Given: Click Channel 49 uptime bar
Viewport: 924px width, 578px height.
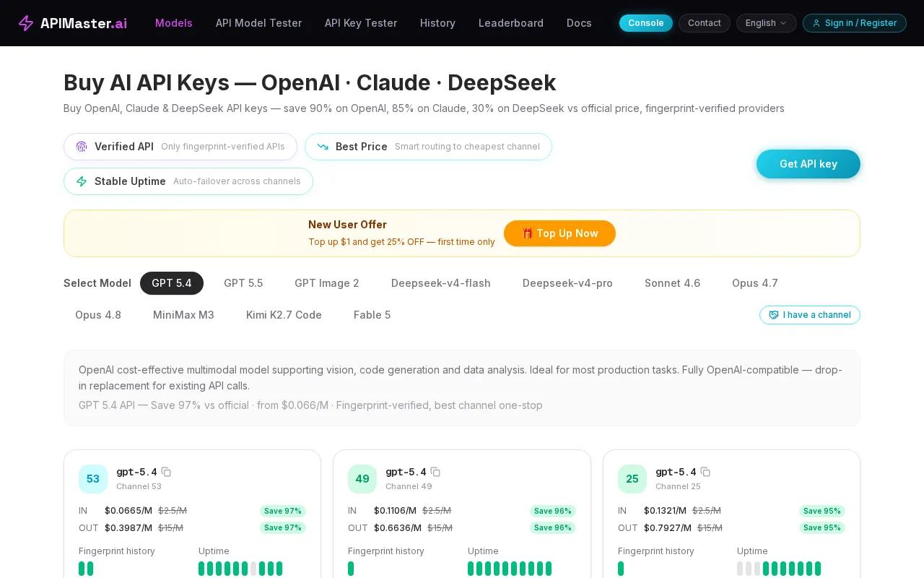Looking at the screenshot, I should point(510,569).
